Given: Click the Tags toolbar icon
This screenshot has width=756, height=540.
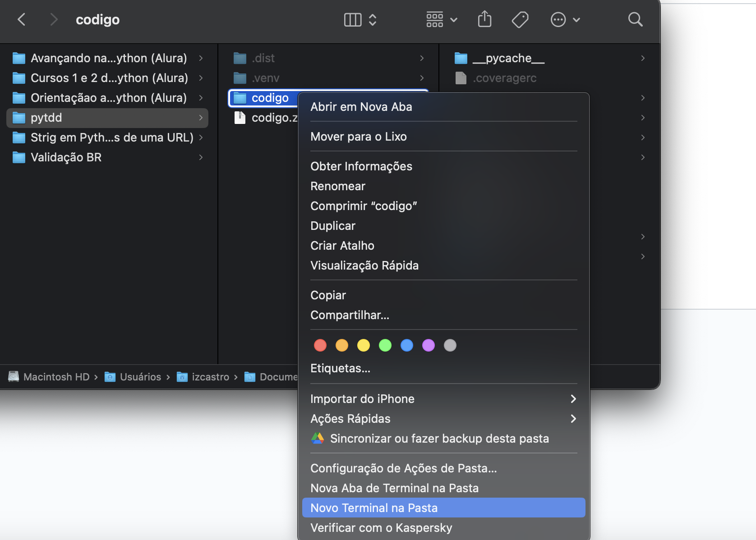Looking at the screenshot, I should (520, 20).
